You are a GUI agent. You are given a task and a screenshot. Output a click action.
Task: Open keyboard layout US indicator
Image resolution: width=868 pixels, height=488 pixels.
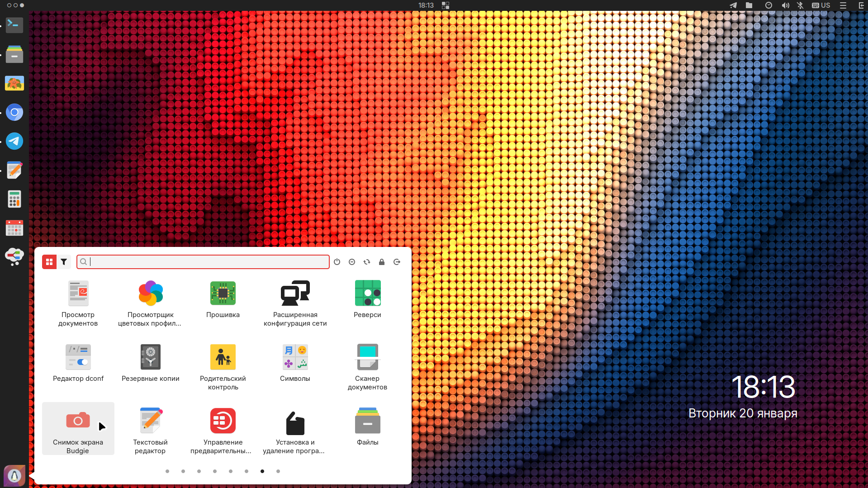click(x=821, y=5)
